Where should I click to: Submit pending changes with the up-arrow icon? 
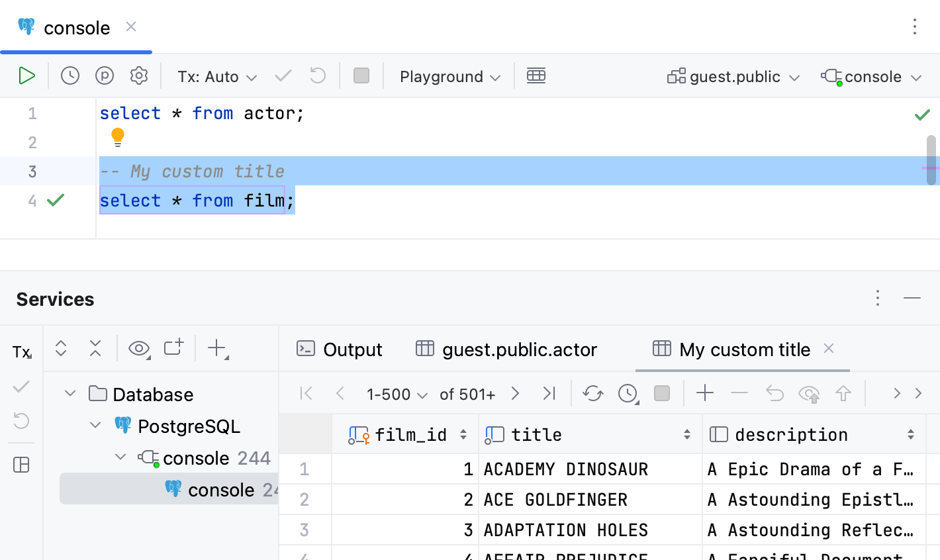click(843, 393)
